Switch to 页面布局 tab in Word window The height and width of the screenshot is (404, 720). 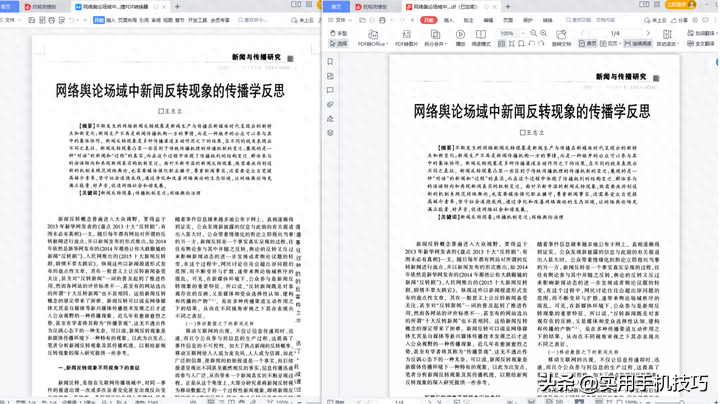[x=127, y=20]
